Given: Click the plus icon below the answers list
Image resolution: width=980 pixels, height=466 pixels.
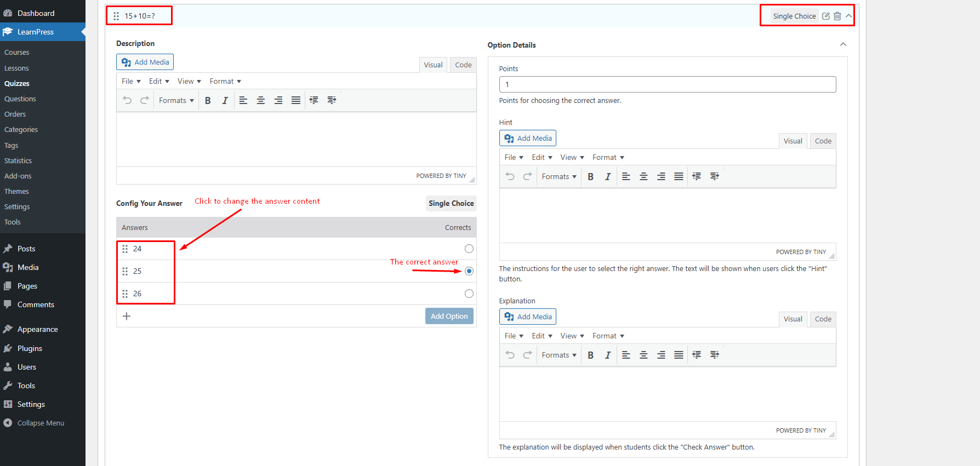Looking at the screenshot, I should 127,316.
